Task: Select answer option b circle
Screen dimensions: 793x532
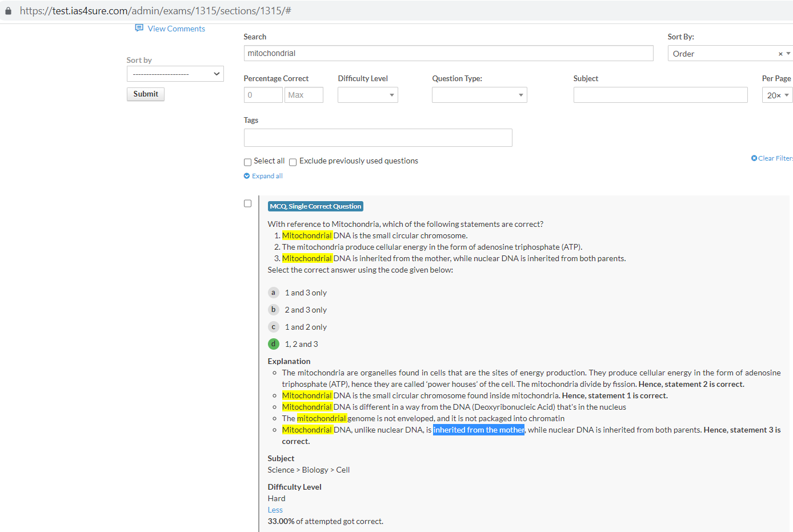Action: click(x=273, y=310)
